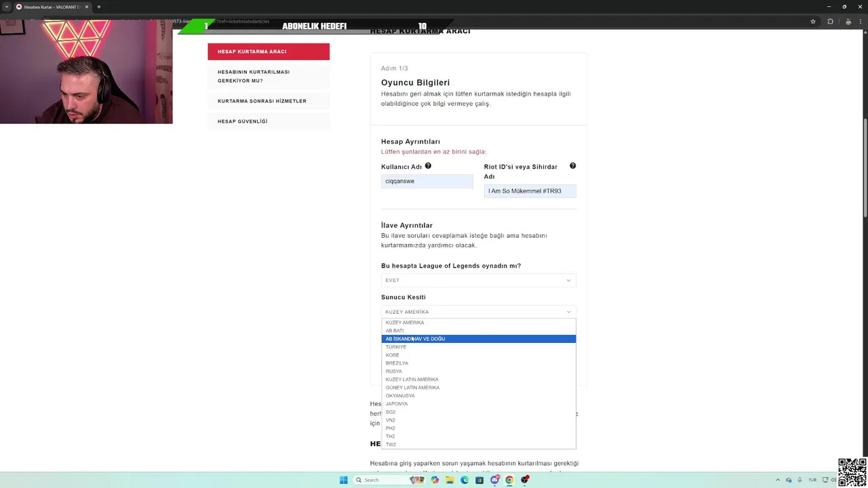The image size is (868, 488).
Task: Choose 'VN2' server option
Action: [478, 420]
